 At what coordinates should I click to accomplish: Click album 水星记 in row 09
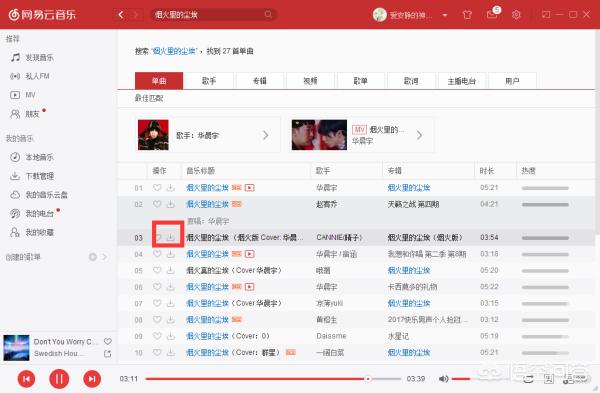pyautogui.click(x=398, y=336)
